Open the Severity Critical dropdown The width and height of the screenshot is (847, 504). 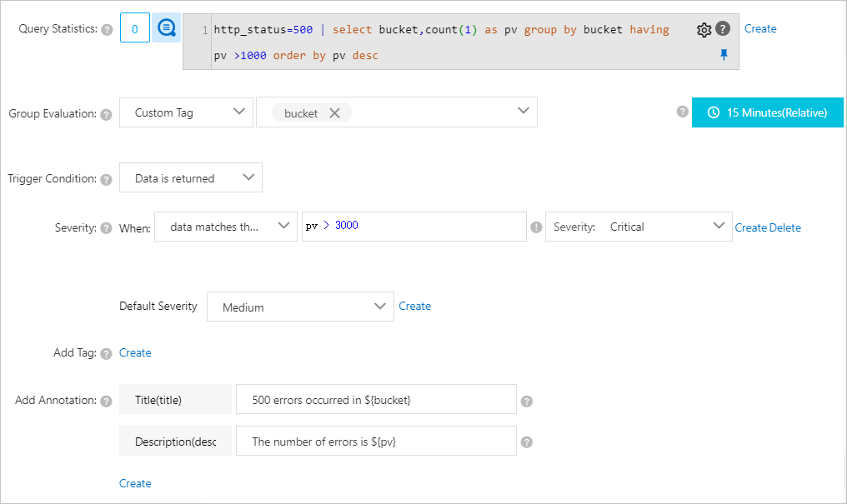click(x=639, y=227)
